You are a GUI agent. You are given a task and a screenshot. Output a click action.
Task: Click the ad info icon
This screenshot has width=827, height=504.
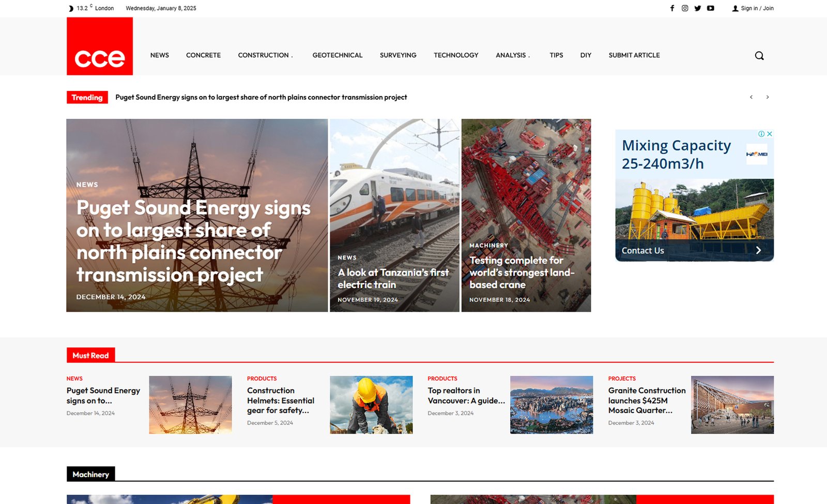tap(761, 134)
